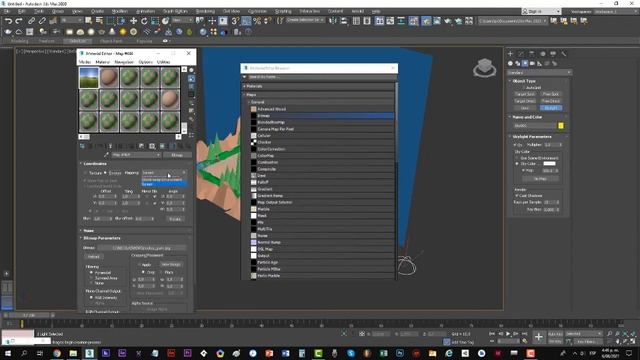Click the white Sky Color swatch
This screenshot has height=360, width=640.
click(x=549, y=164)
